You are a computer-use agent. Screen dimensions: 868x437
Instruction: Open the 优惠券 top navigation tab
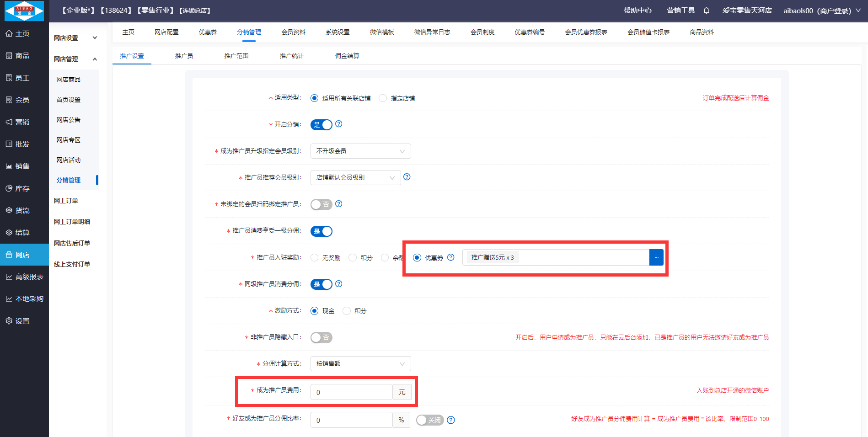(208, 32)
